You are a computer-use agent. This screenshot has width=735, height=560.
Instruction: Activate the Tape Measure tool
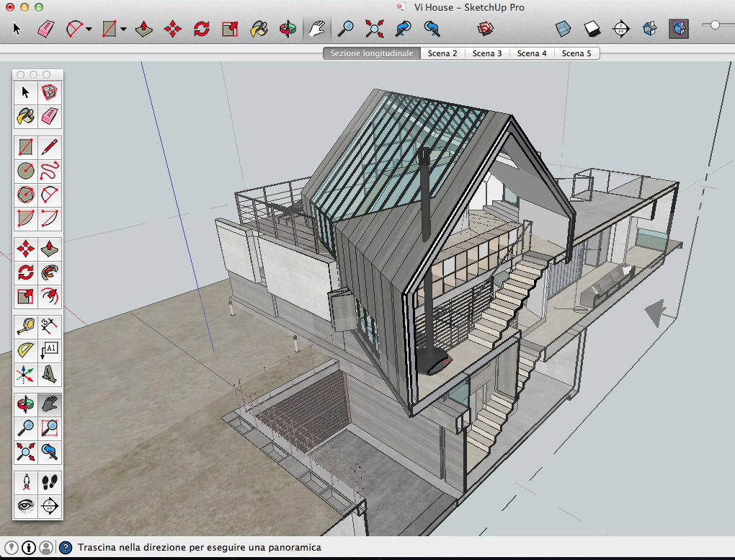pos(26,326)
